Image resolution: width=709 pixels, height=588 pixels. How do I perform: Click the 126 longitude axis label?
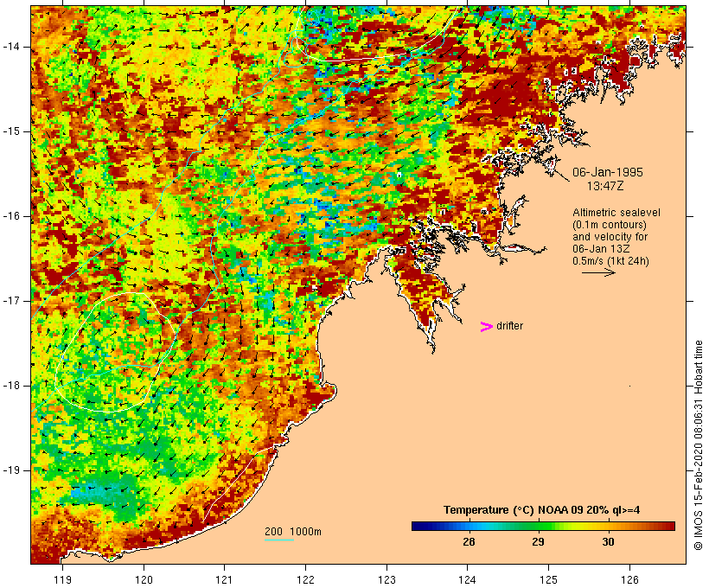pos(629,580)
